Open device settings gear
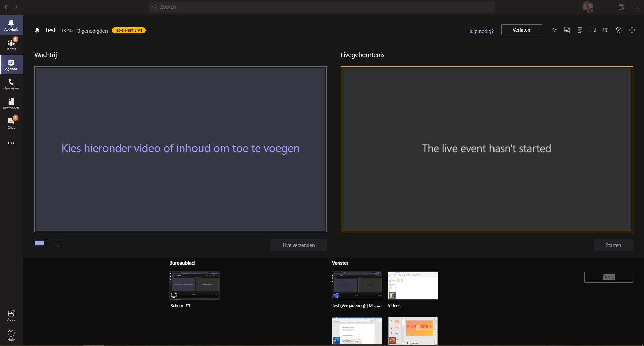This screenshot has width=644, height=346. click(x=618, y=30)
